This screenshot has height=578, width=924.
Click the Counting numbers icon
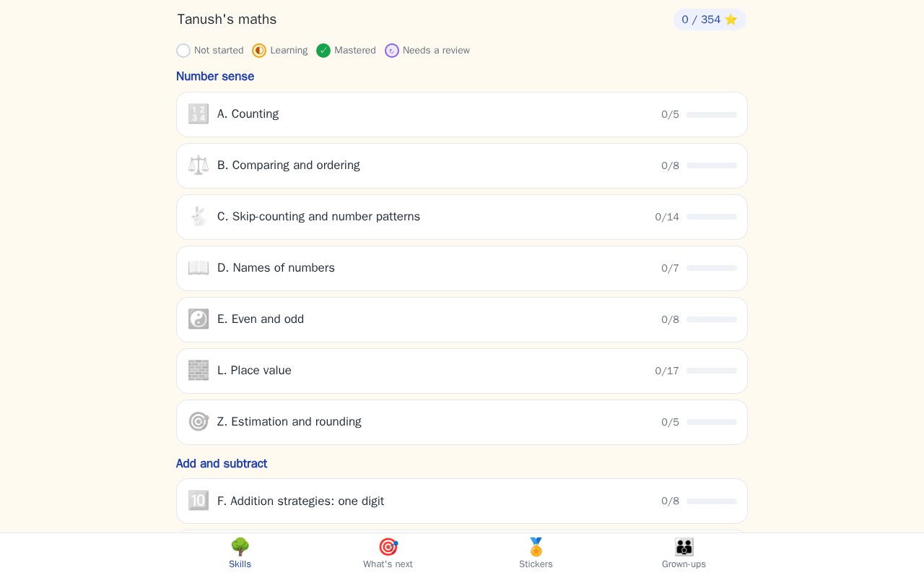click(199, 114)
